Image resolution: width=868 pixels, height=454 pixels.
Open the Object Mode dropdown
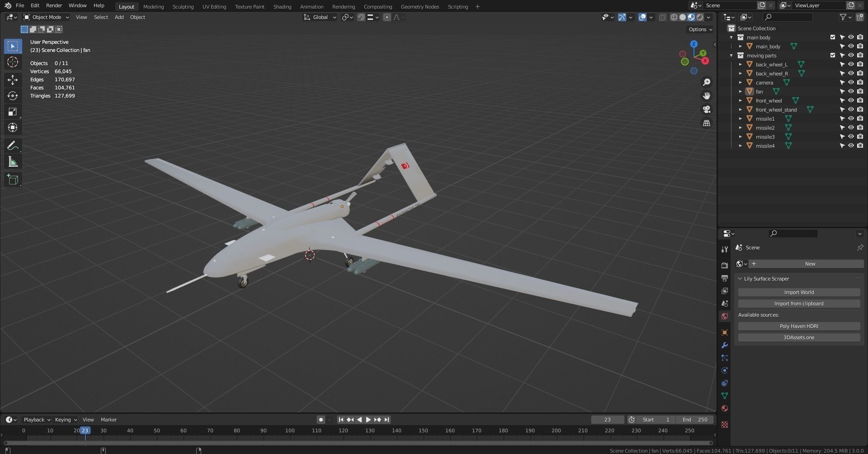point(46,17)
